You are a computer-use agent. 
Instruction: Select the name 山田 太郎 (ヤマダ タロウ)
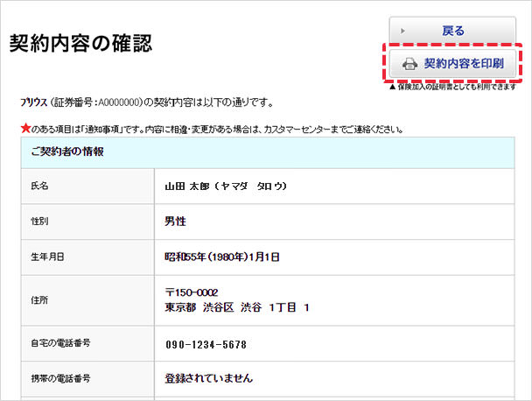point(226,186)
